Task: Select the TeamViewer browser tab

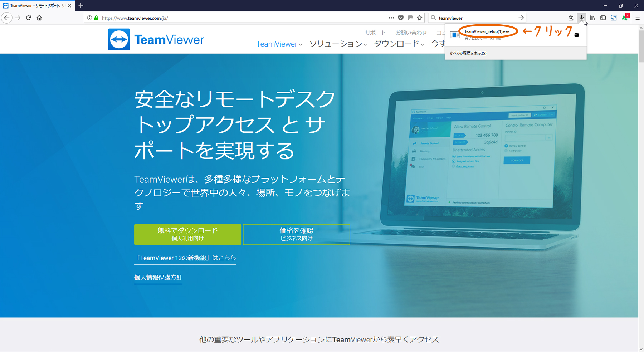Action: point(38,6)
